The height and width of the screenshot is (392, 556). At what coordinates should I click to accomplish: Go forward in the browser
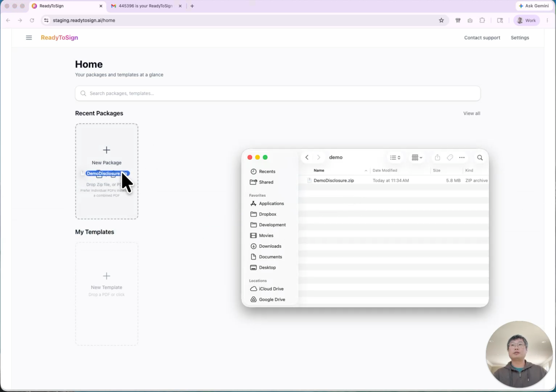20,20
